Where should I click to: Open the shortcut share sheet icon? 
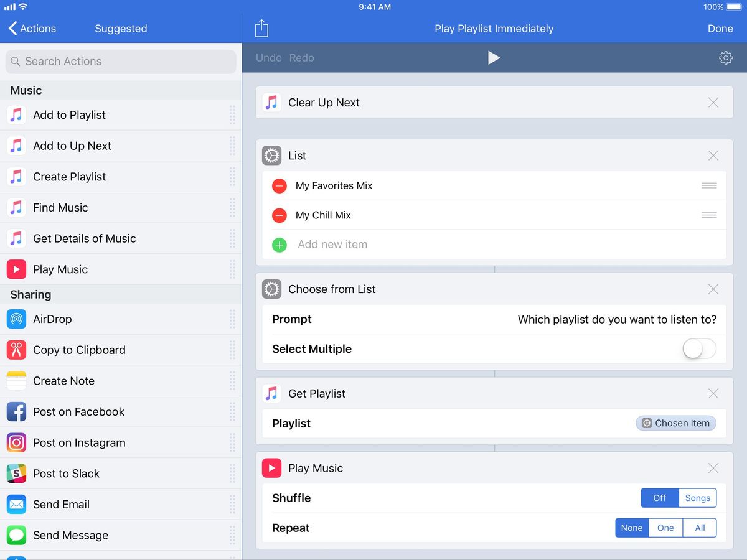[x=261, y=28]
